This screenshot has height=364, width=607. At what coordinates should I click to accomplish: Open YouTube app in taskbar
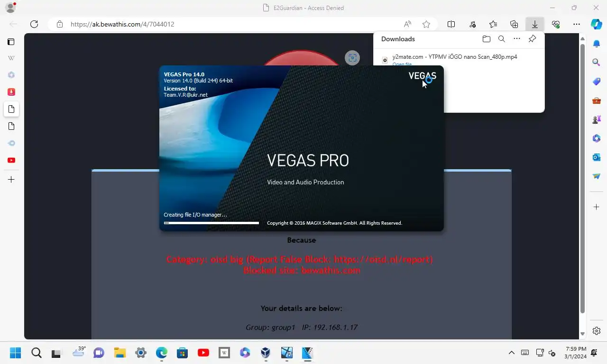pyautogui.click(x=203, y=353)
